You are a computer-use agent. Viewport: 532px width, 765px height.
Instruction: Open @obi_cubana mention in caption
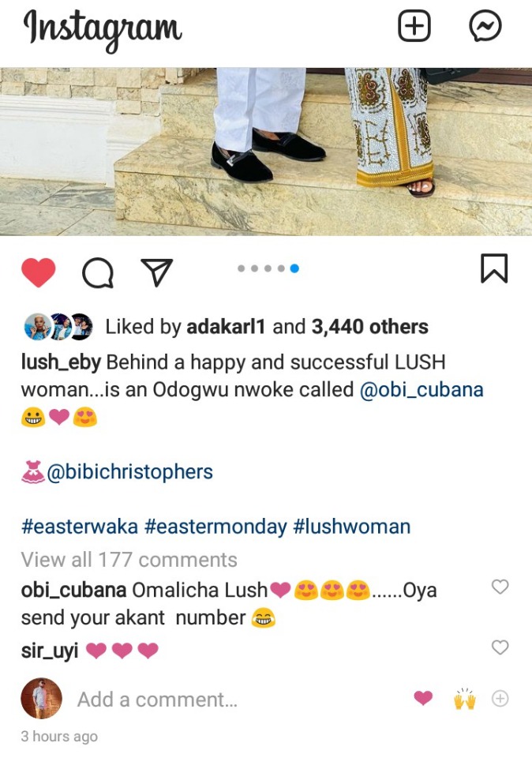[x=421, y=390]
